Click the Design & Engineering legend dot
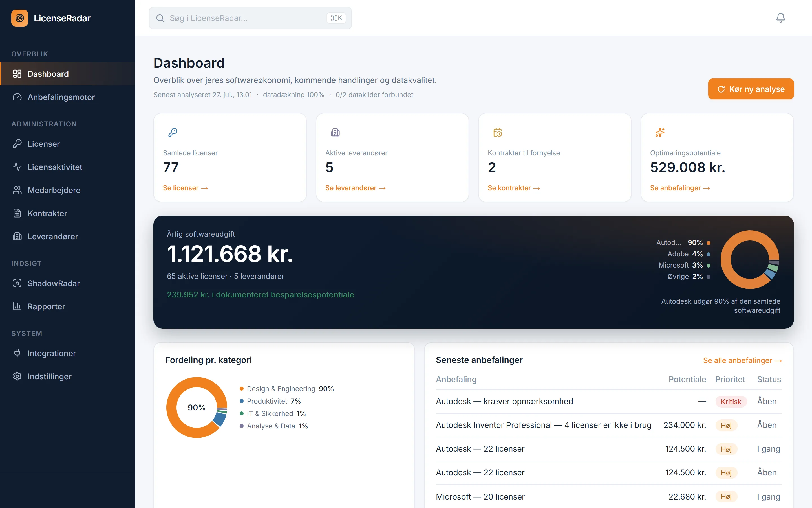 [x=241, y=389]
